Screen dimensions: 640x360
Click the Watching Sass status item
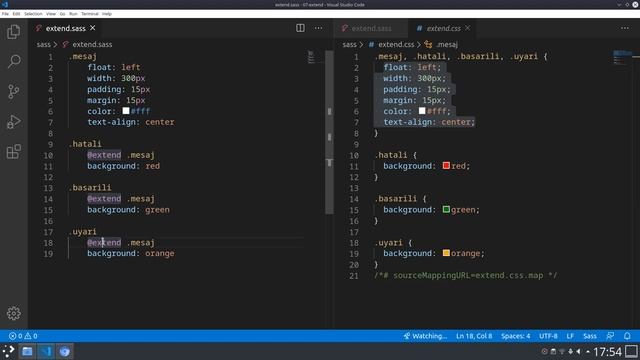(425, 336)
